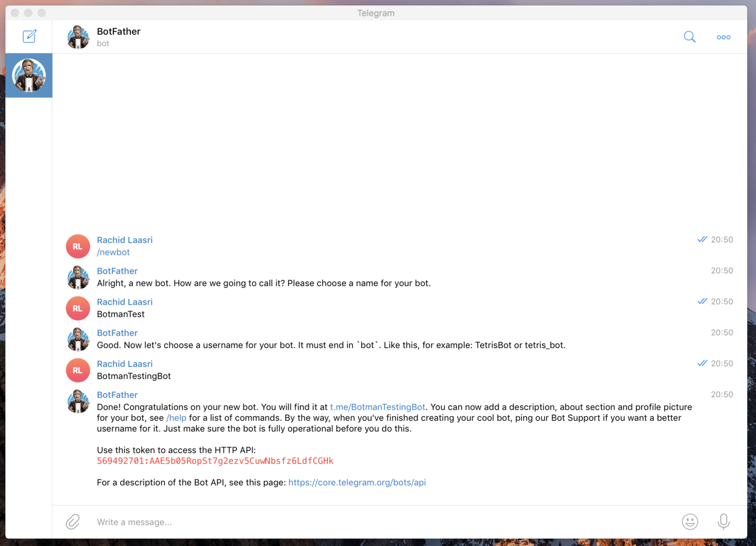Click the compose new message icon
Image resolution: width=756 pixels, height=546 pixels.
coord(29,36)
